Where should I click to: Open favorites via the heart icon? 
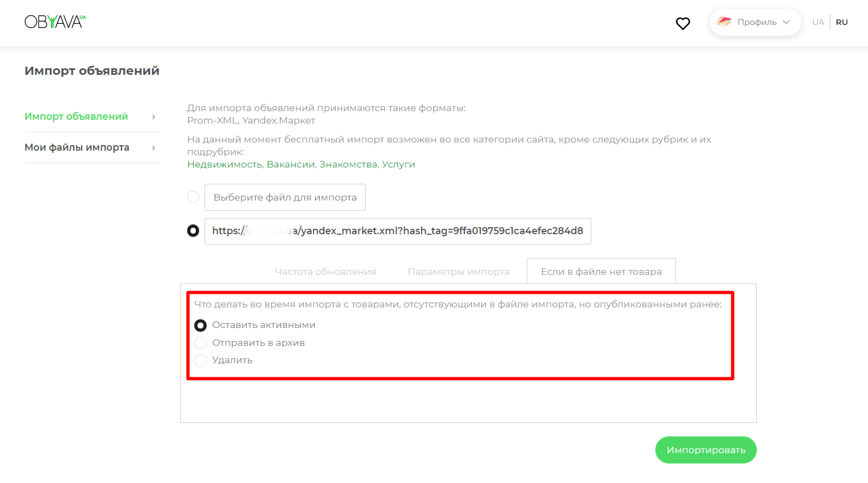coord(682,23)
